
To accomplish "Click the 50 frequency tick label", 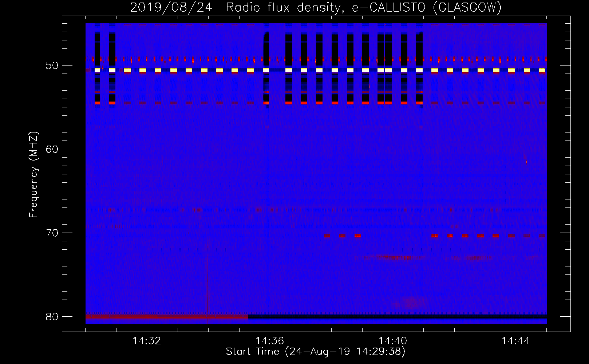I will (x=52, y=66).
